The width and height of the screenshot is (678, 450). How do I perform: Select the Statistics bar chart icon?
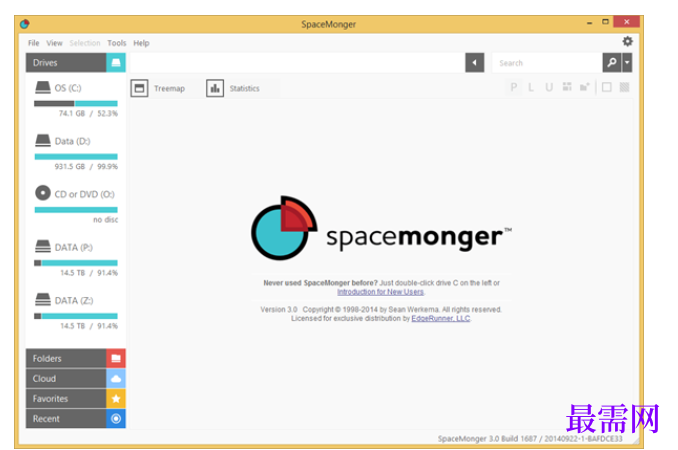[215, 88]
